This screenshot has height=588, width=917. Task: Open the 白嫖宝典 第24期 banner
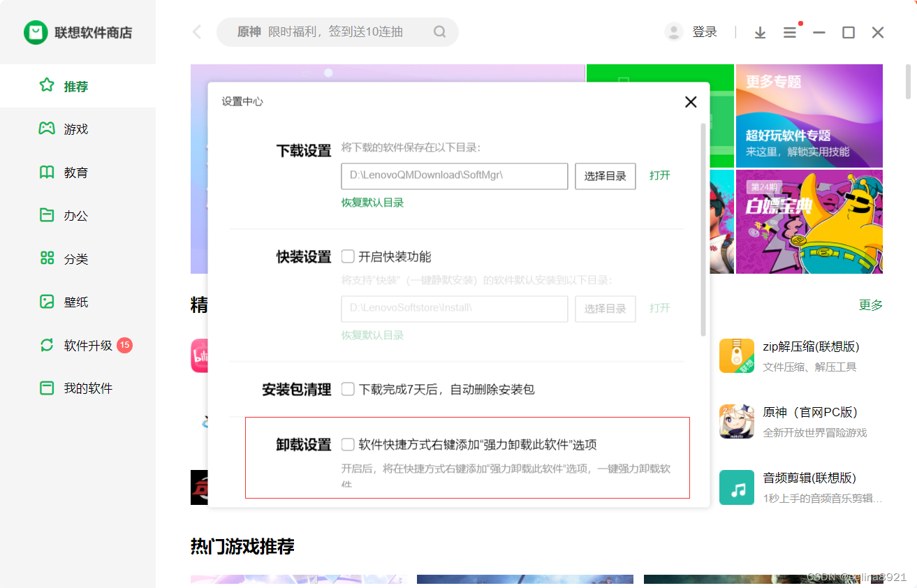[809, 221]
